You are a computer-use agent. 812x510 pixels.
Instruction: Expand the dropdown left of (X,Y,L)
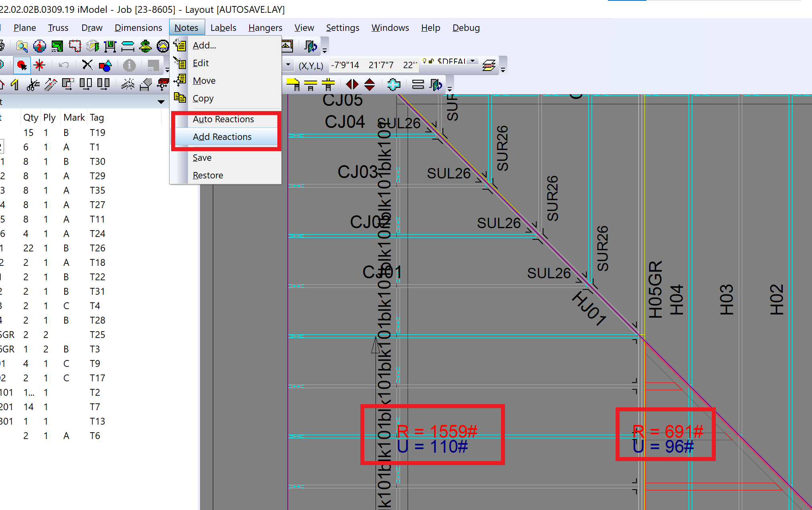(288, 65)
